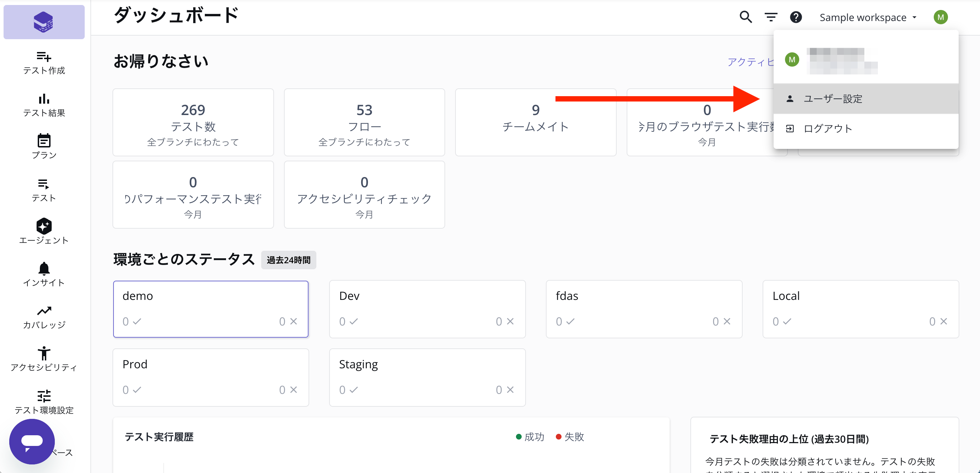Open the chat support bubble
The image size is (980, 473).
pos(32,441)
